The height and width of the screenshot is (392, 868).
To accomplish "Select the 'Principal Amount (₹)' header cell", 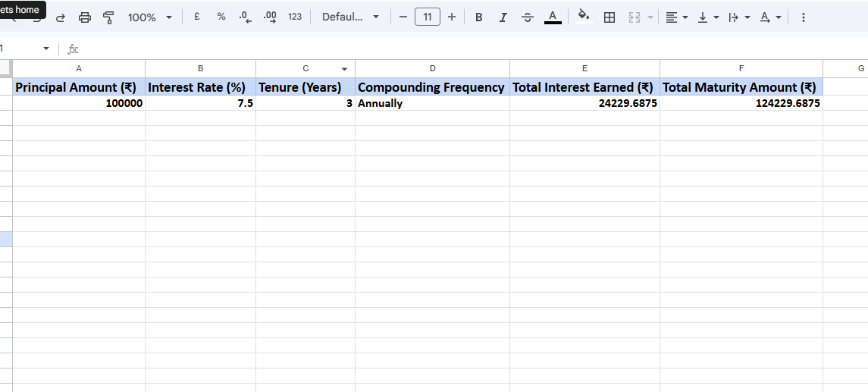I will point(79,87).
